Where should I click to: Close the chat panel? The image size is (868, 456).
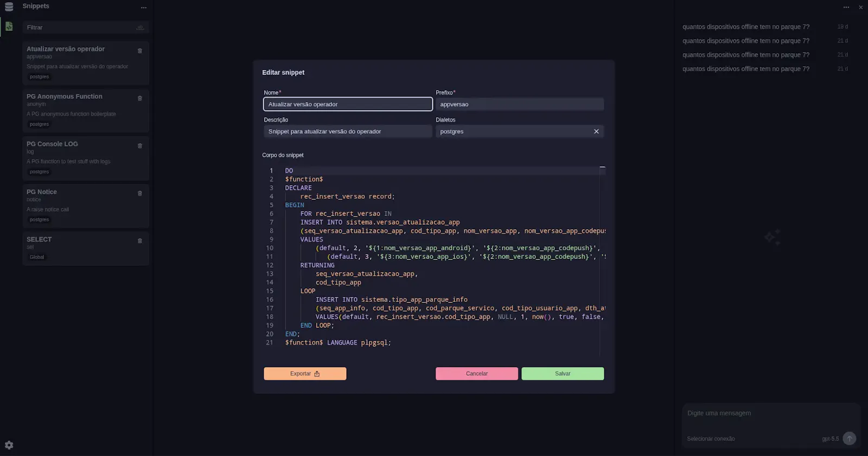click(860, 7)
